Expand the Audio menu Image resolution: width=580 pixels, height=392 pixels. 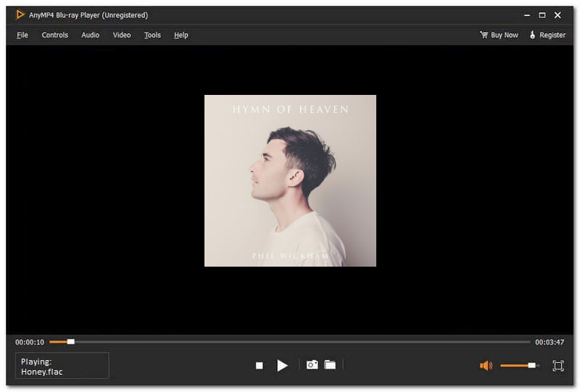click(91, 35)
